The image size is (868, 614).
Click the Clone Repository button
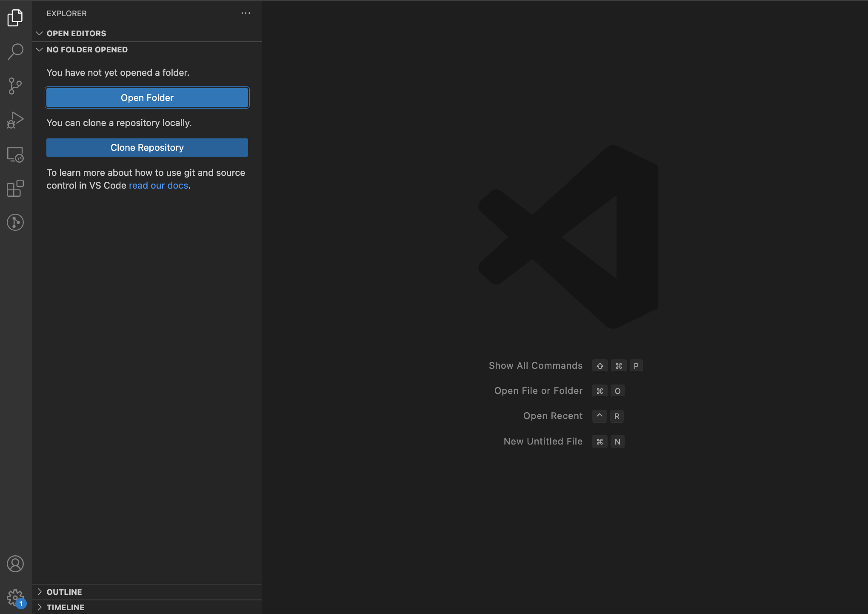coord(147,147)
